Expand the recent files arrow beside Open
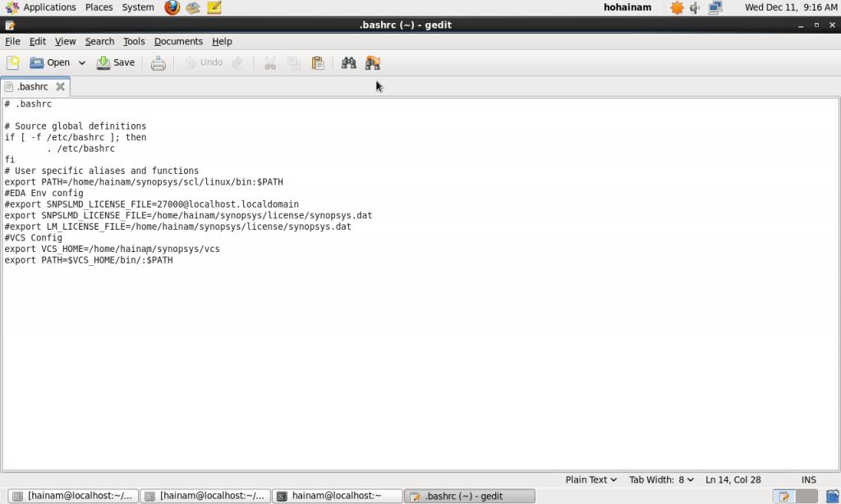This screenshot has height=504, width=841. point(82,62)
